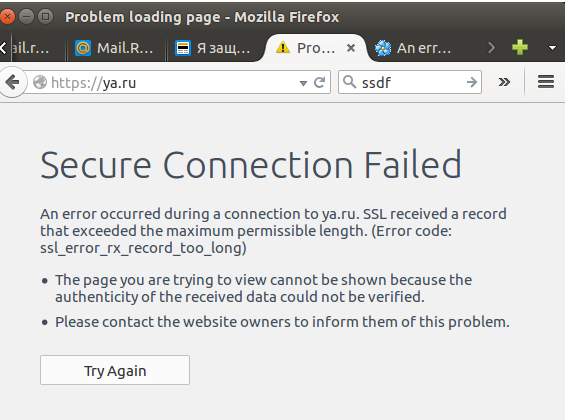The width and height of the screenshot is (571, 420).
Task: Submit the search with the go arrow
Action: [472, 82]
